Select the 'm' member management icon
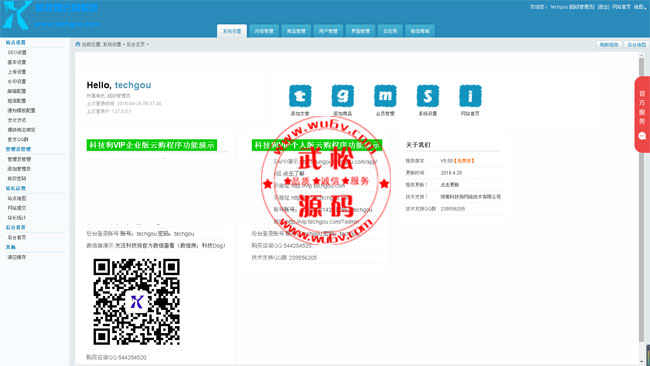 click(x=385, y=96)
